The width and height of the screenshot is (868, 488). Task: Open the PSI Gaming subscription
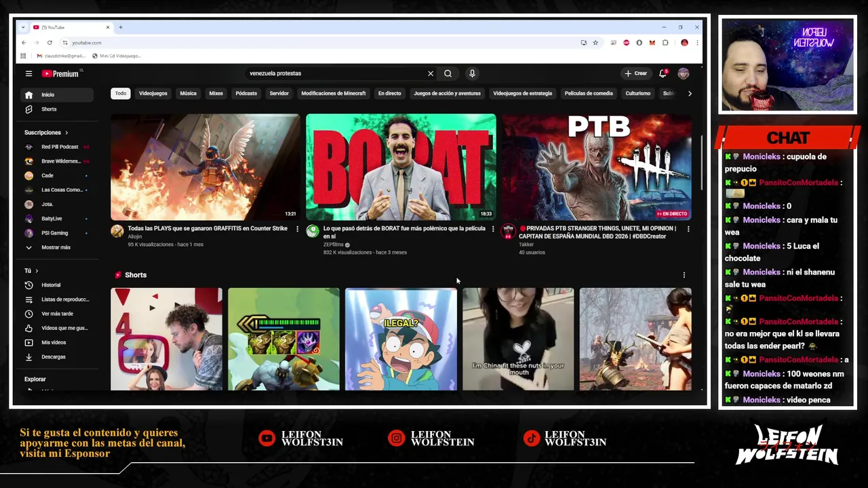(58, 233)
